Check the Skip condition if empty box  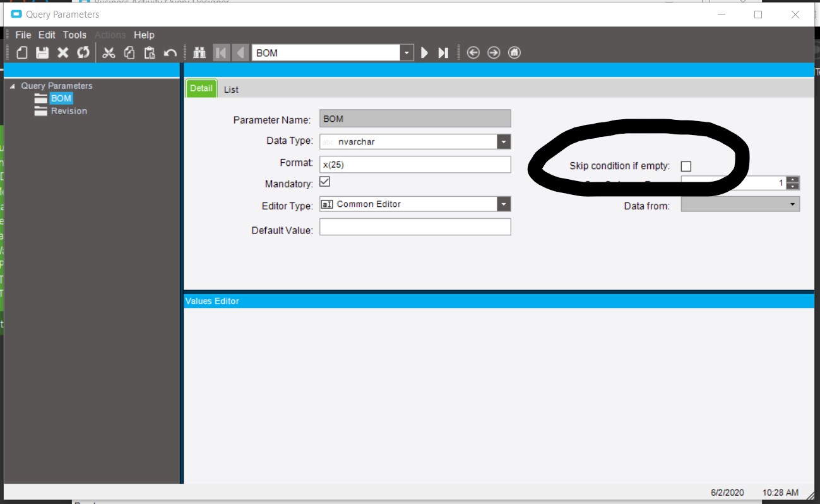tap(686, 167)
